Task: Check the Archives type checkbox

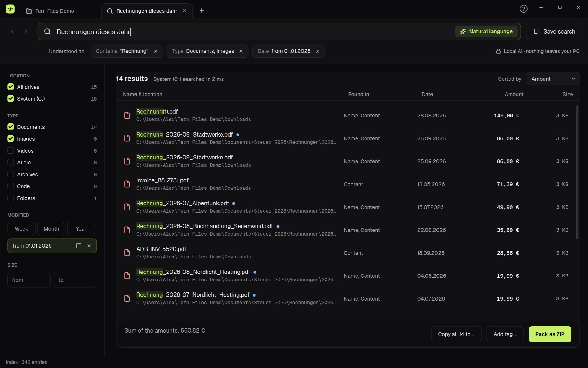Action: coord(11,174)
